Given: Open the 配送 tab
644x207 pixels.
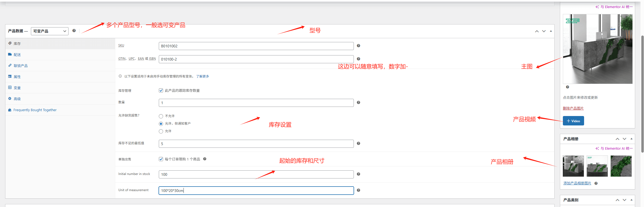Looking at the screenshot, I should [x=17, y=55].
